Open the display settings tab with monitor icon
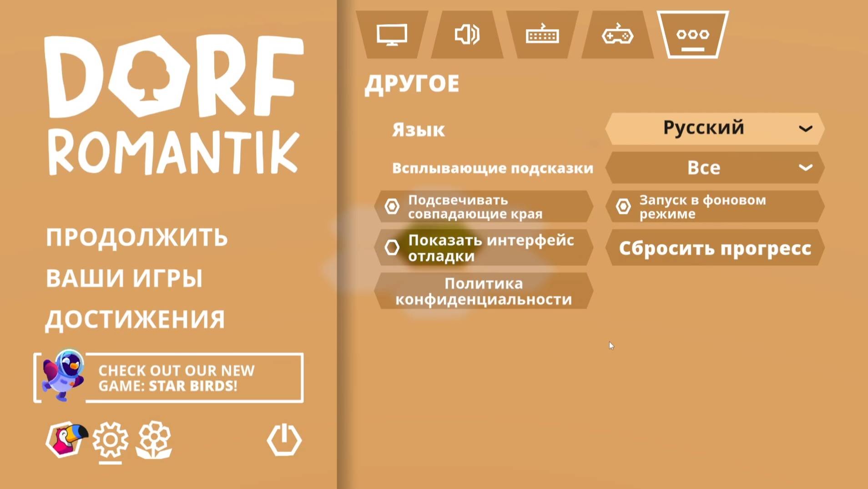Screen dimensions: 868x489 point(391,34)
